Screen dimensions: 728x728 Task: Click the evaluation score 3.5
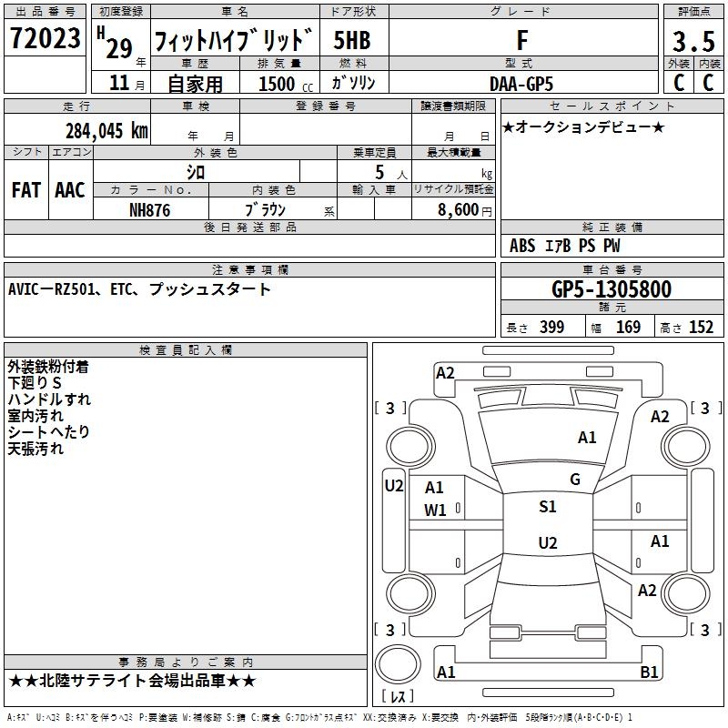[693, 41]
